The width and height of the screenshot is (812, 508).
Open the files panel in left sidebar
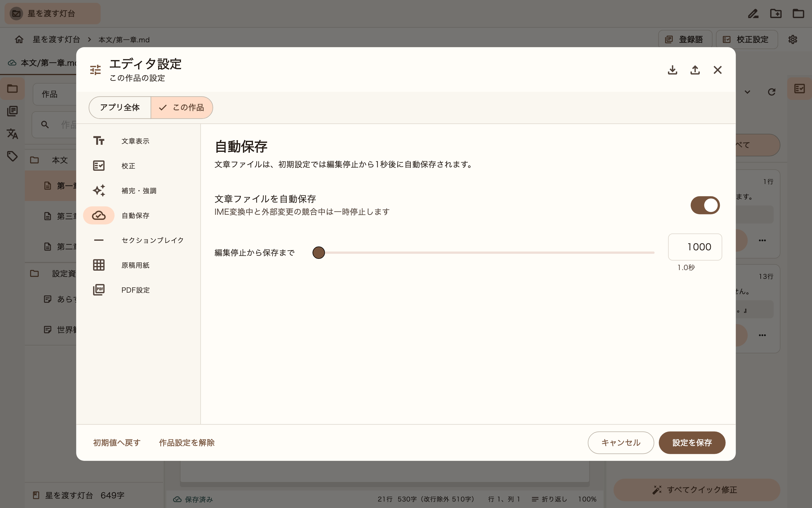[12, 89]
